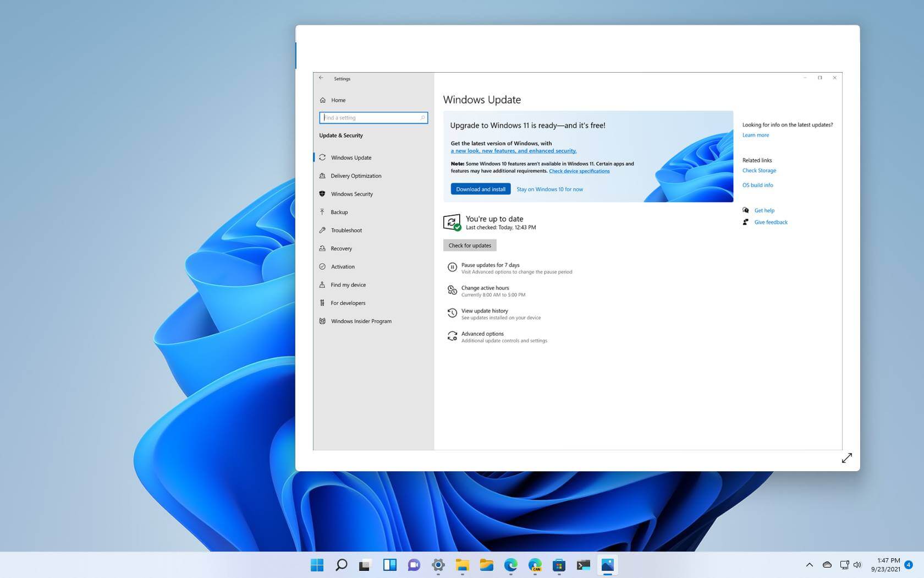Click the Backup arrow icon
The width and height of the screenshot is (924, 578).
click(322, 212)
